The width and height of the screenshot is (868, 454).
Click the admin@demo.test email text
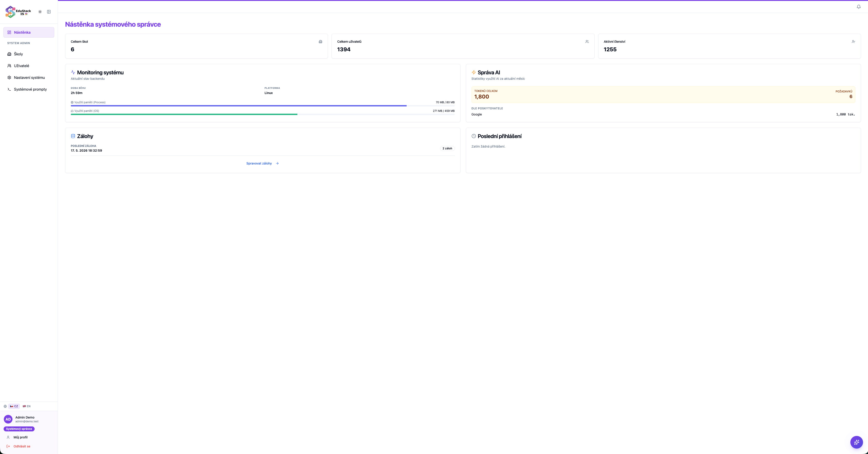(27, 421)
